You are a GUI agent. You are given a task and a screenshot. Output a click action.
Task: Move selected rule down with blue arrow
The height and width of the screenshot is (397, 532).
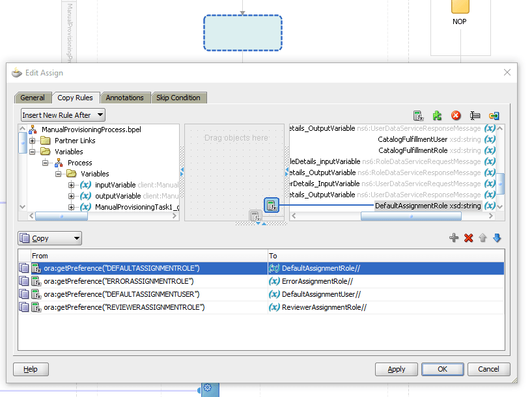pos(497,238)
